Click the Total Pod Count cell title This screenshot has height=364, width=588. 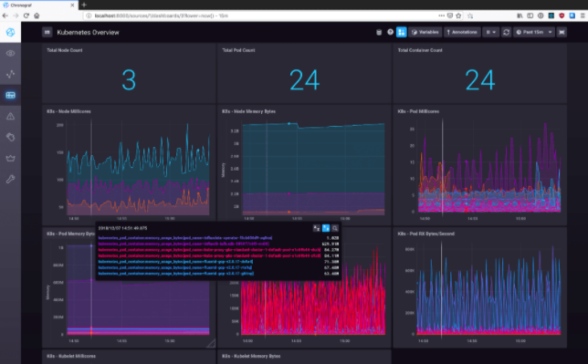pos(238,50)
